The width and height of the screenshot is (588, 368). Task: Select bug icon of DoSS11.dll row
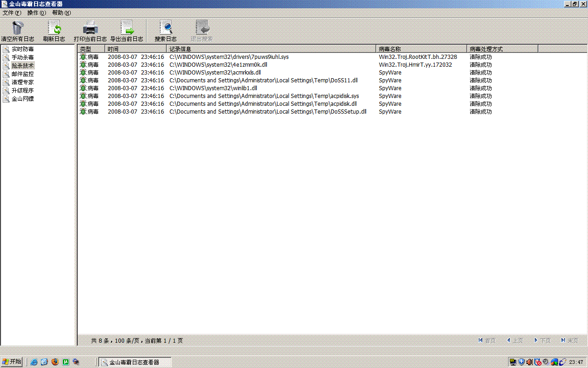click(83, 80)
